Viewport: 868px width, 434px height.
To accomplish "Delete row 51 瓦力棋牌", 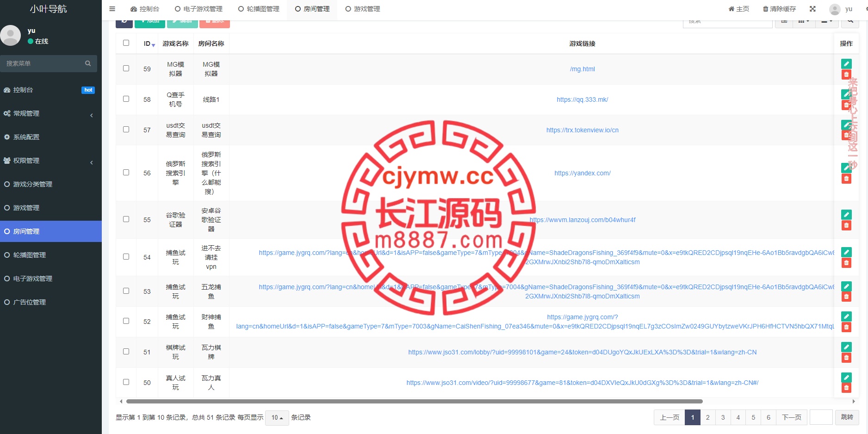I will pyautogui.click(x=846, y=358).
